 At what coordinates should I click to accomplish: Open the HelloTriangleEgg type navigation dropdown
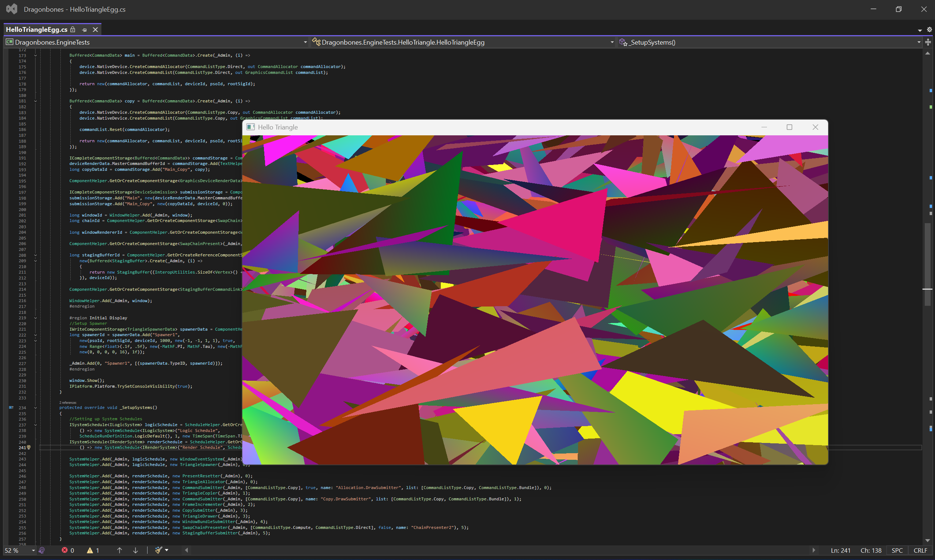click(612, 42)
